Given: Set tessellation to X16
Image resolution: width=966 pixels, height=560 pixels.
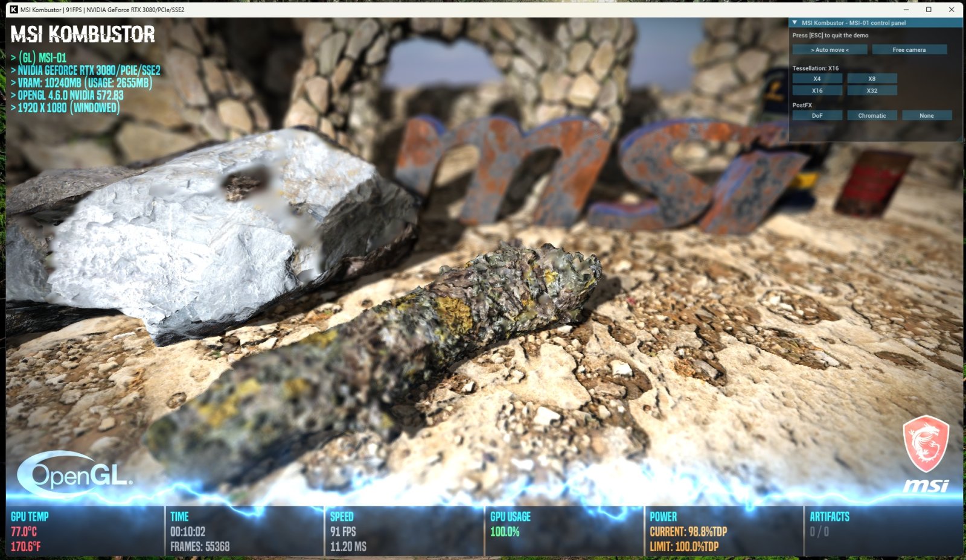Looking at the screenshot, I should click(817, 91).
